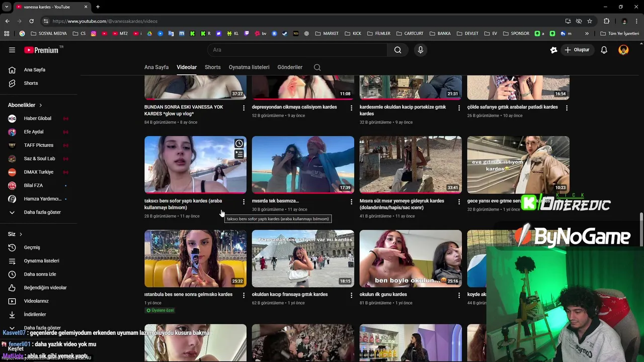Expand the Abonelikler section arrow
The image size is (644, 362).
[40, 105]
